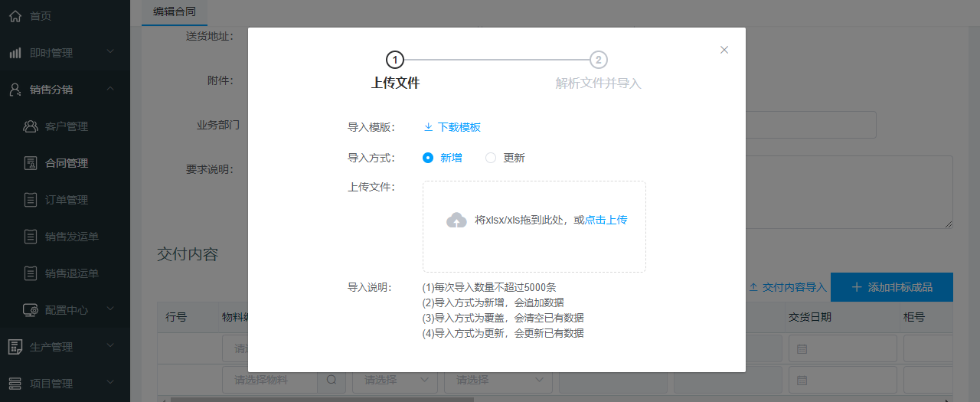The image size is (980, 402).
Task: Expand the 项目管理 menu chevron
Action: pos(110,383)
